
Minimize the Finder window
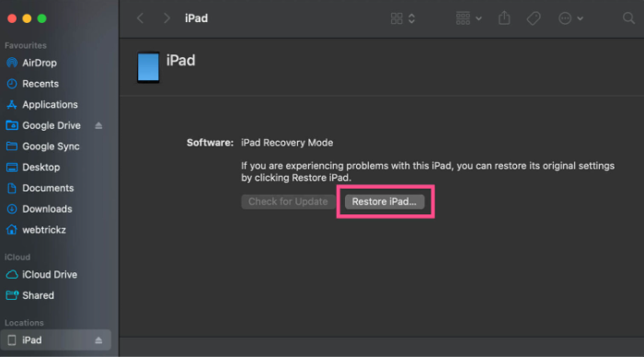tap(27, 18)
